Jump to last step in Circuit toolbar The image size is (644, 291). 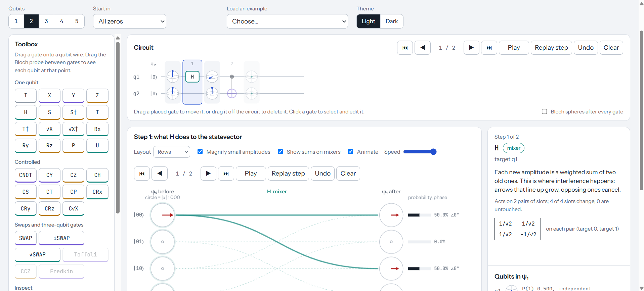point(489,48)
